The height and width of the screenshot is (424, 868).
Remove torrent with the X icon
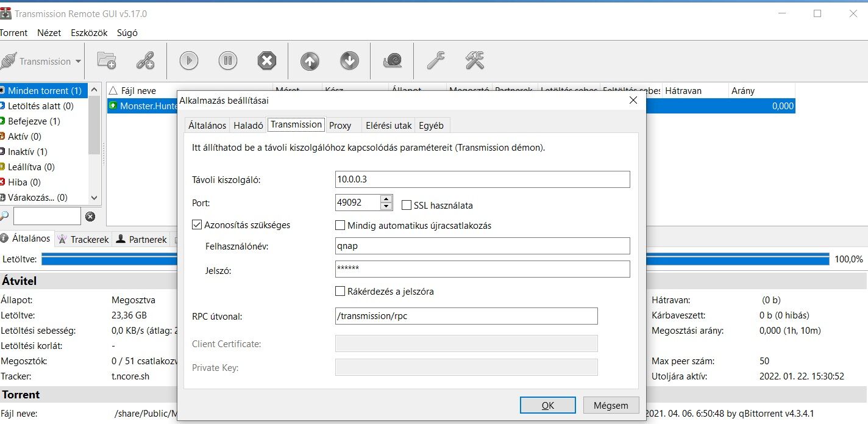(266, 60)
